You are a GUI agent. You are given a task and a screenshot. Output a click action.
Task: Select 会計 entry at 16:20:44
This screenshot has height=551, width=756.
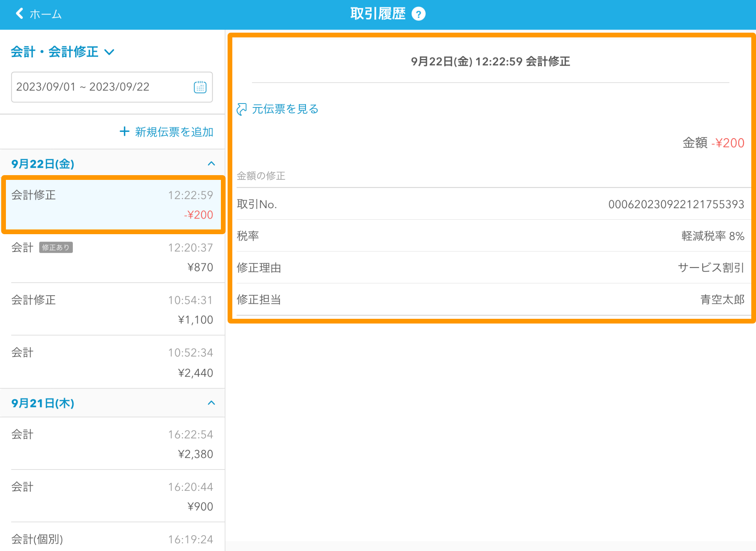[x=113, y=496]
